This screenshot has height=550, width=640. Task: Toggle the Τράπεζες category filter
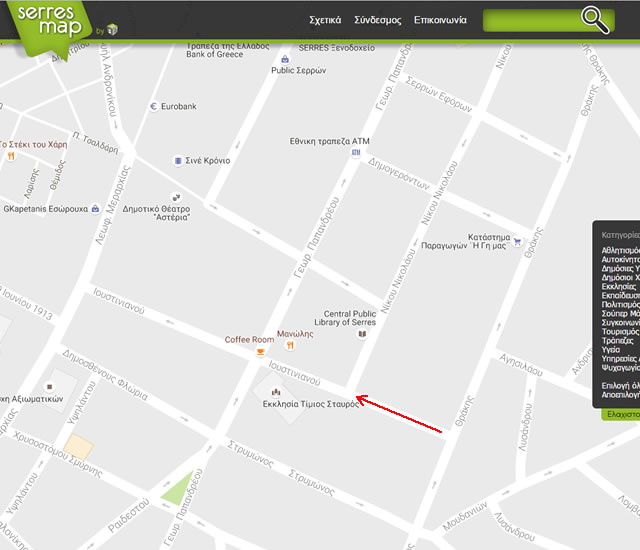point(618,341)
